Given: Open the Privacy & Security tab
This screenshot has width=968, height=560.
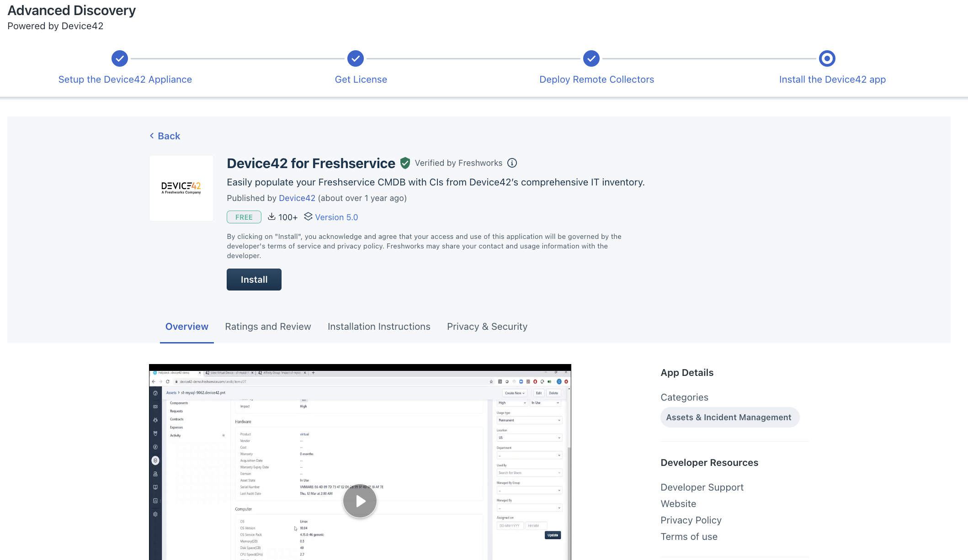Looking at the screenshot, I should click(x=487, y=327).
